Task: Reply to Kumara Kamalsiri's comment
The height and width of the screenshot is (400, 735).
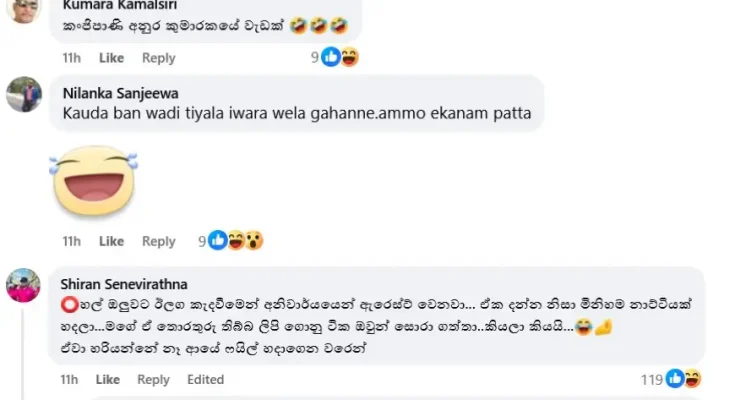Action: coord(158,58)
